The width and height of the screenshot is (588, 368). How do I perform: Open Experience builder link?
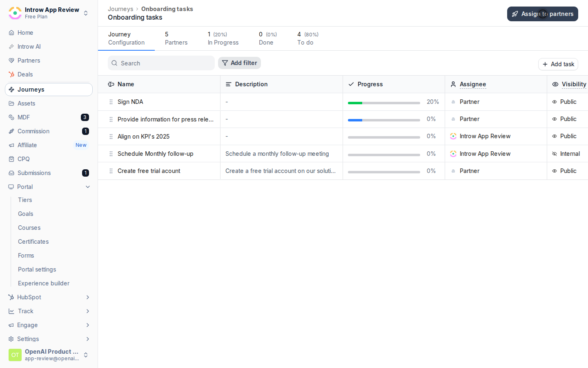pos(44,283)
